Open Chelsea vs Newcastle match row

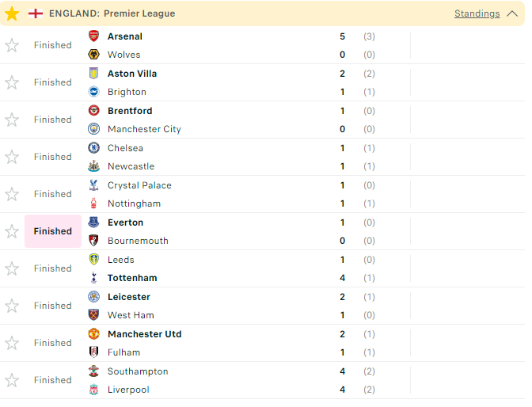click(x=262, y=157)
